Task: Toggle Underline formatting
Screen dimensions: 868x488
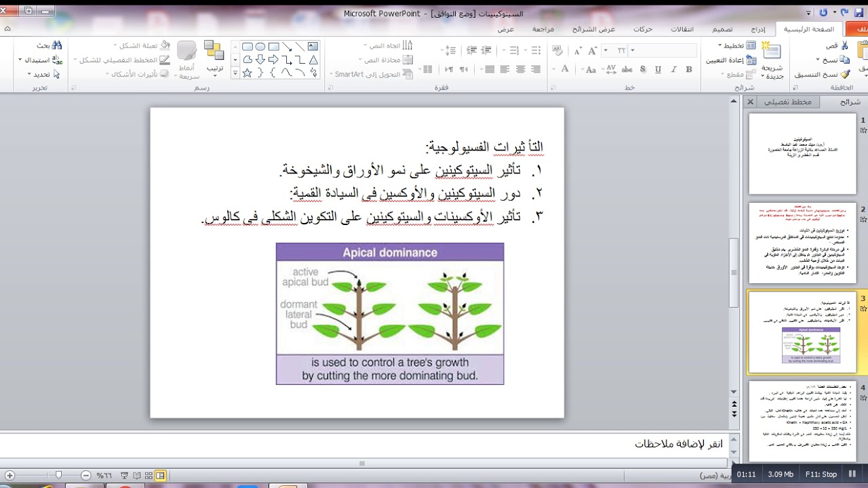Action: (x=658, y=69)
